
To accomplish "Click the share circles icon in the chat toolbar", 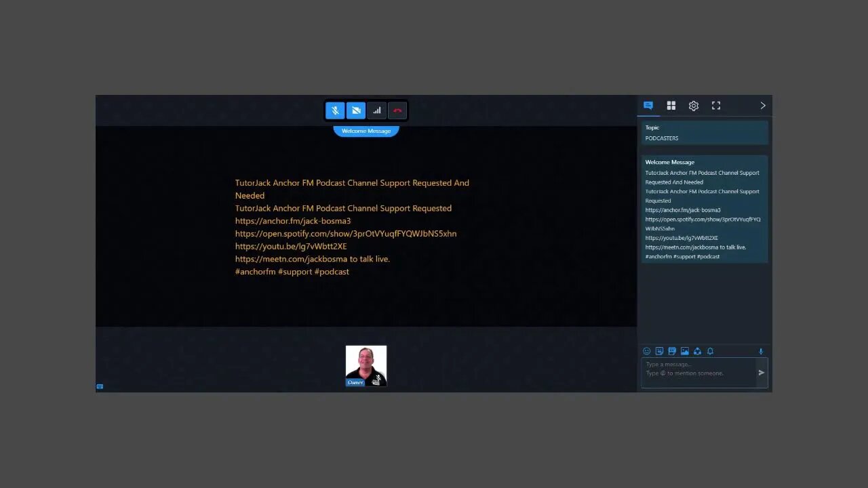I will 697,351.
